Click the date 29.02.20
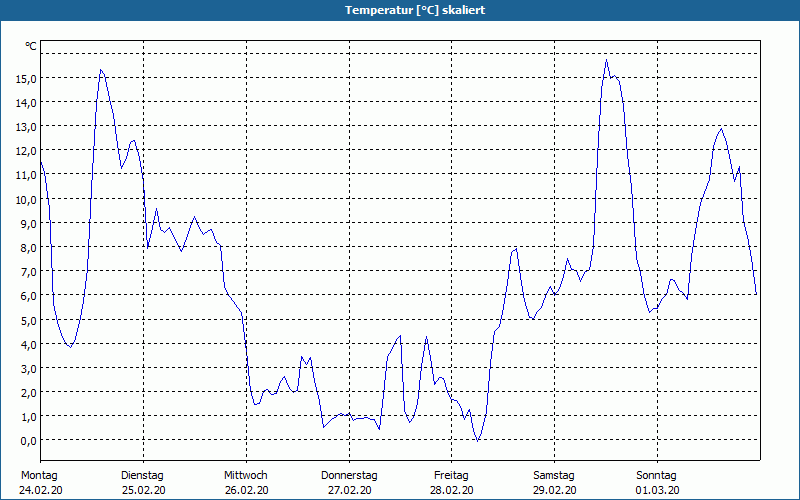The height and width of the screenshot is (500, 800). (555, 490)
